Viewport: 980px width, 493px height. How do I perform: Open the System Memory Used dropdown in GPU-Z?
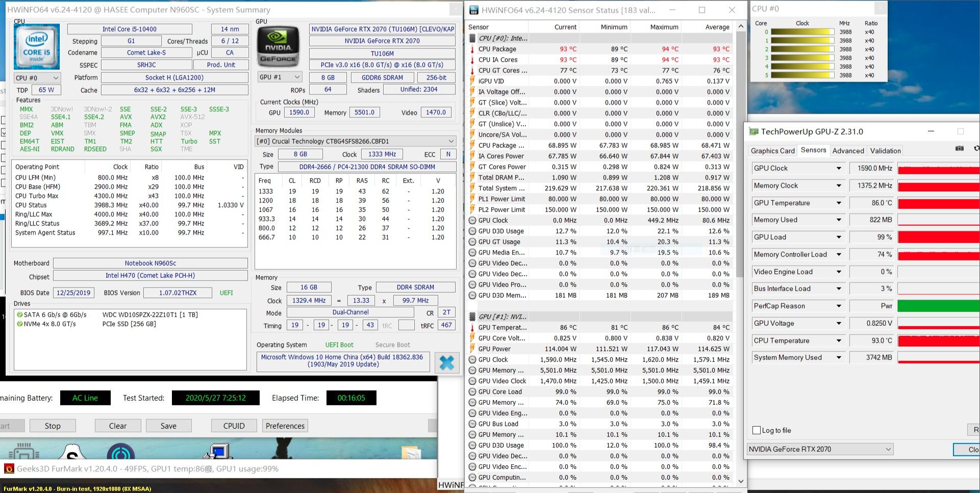click(839, 358)
